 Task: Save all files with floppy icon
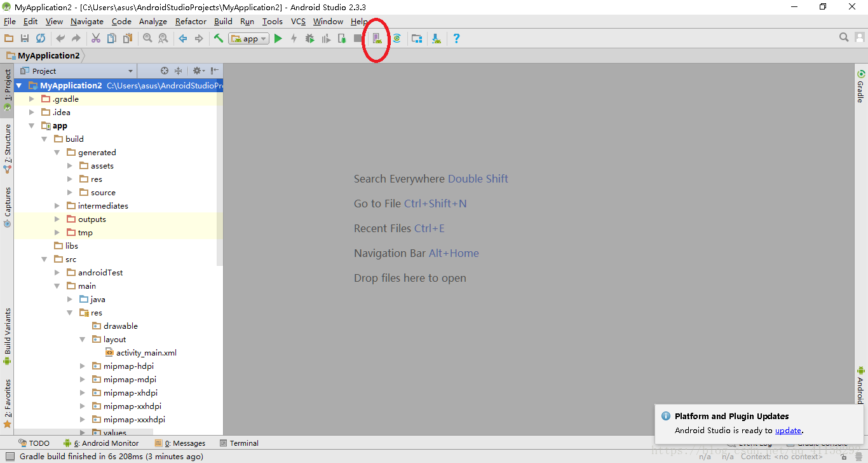pos(25,38)
